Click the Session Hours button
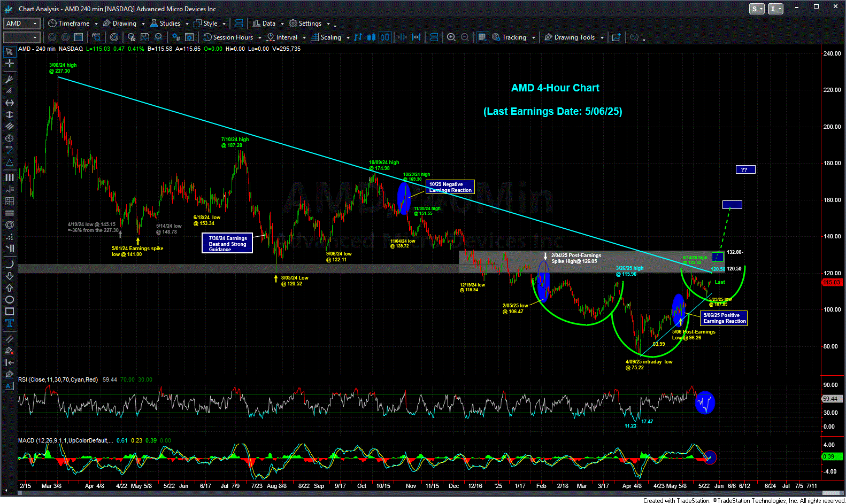This screenshot has width=846, height=504. point(228,37)
